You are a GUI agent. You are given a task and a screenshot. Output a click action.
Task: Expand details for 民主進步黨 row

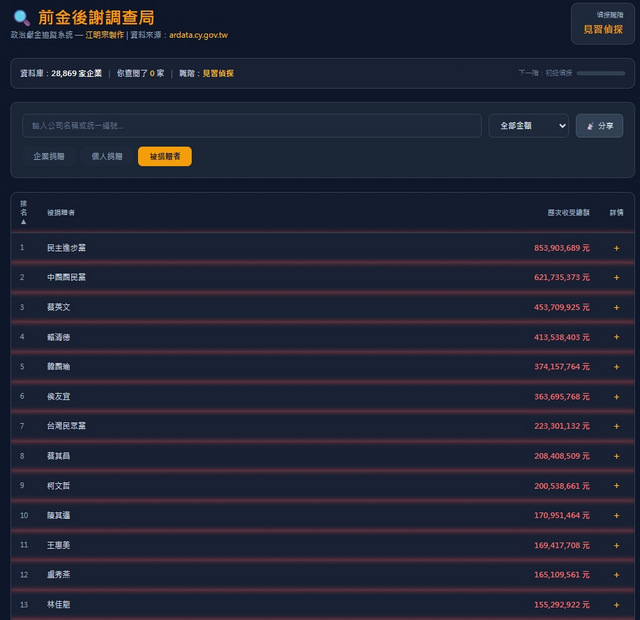click(x=616, y=247)
